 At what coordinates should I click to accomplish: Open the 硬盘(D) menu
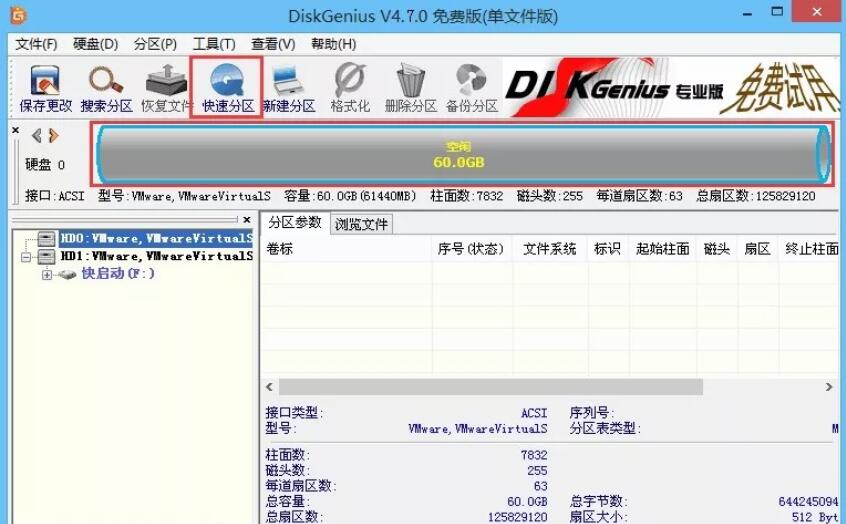tap(95, 44)
